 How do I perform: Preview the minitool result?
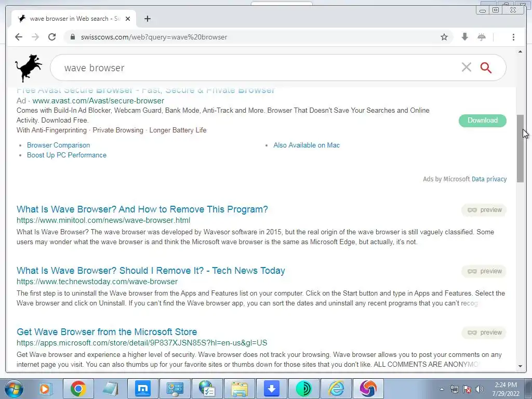coord(484,210)
